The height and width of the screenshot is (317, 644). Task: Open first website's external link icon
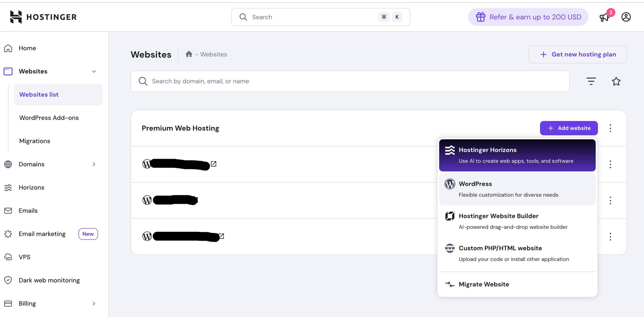point(214,164)
